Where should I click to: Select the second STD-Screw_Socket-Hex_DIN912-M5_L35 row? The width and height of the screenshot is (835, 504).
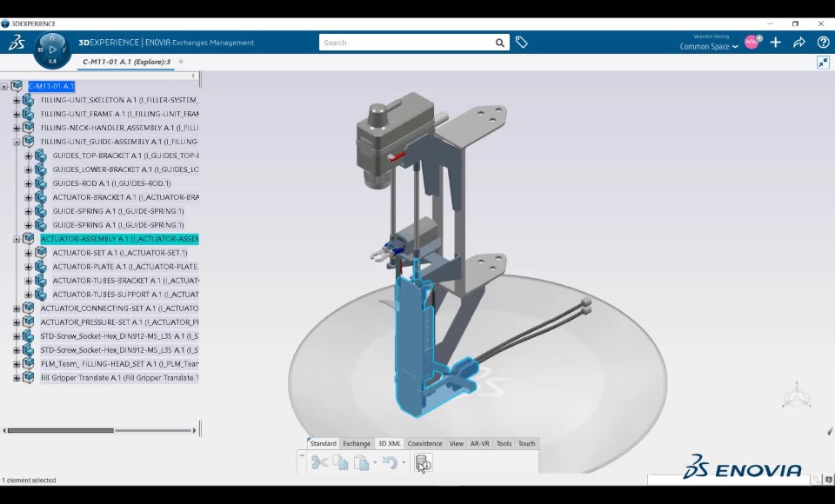point(119,350)
